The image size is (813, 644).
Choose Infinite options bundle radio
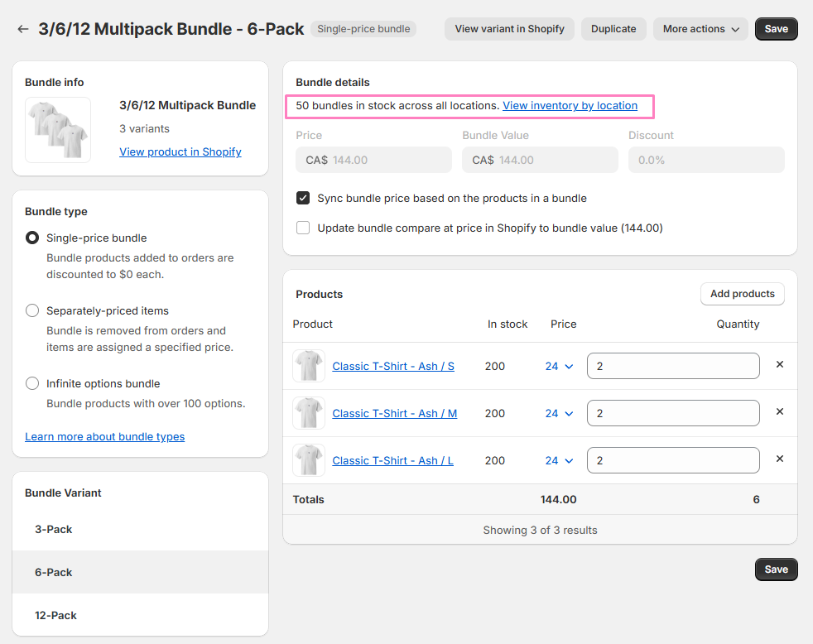click(32, 384)
